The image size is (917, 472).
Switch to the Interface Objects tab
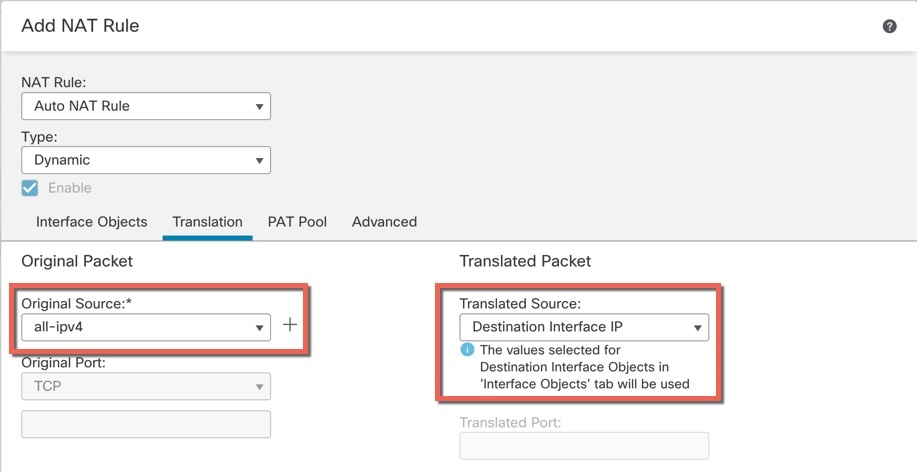coord(92,222)
